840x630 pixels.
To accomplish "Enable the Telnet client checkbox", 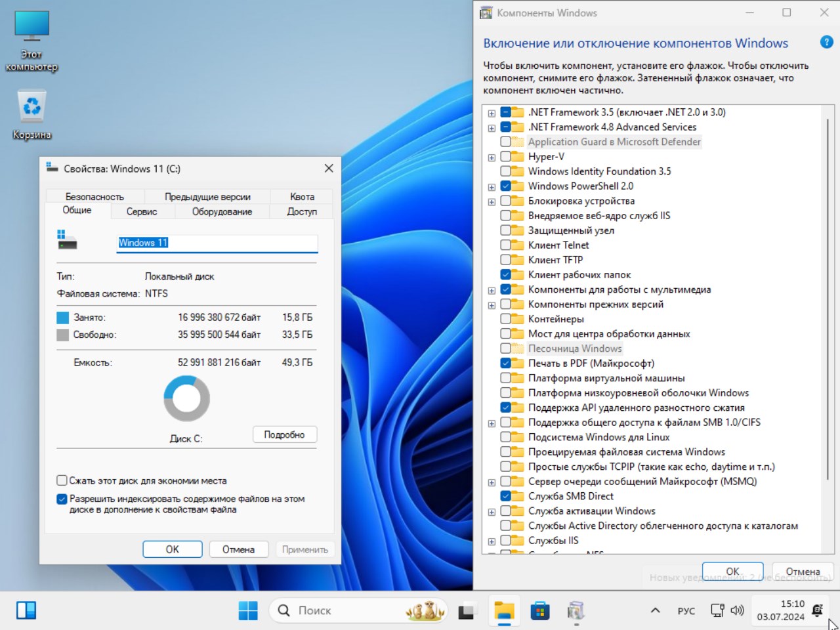I will click(x=505, y=245).
